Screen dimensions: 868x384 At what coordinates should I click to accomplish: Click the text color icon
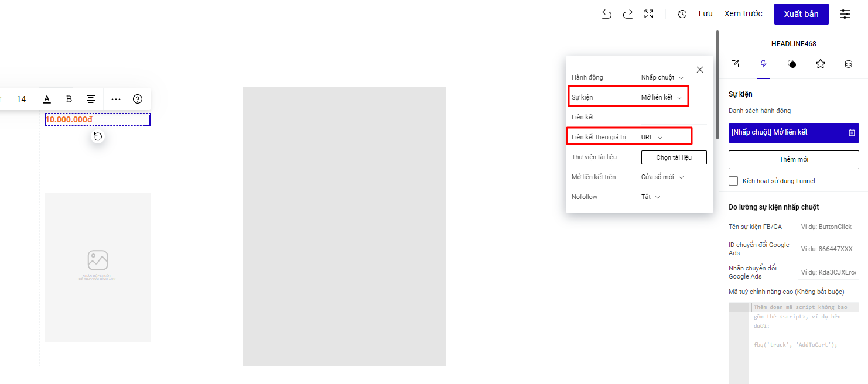point(47,99)
